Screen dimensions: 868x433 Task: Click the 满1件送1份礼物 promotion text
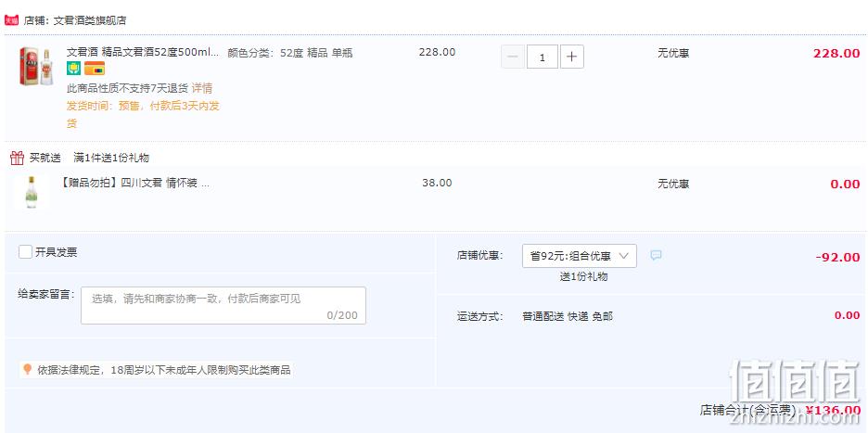click(x=111, y=158)
